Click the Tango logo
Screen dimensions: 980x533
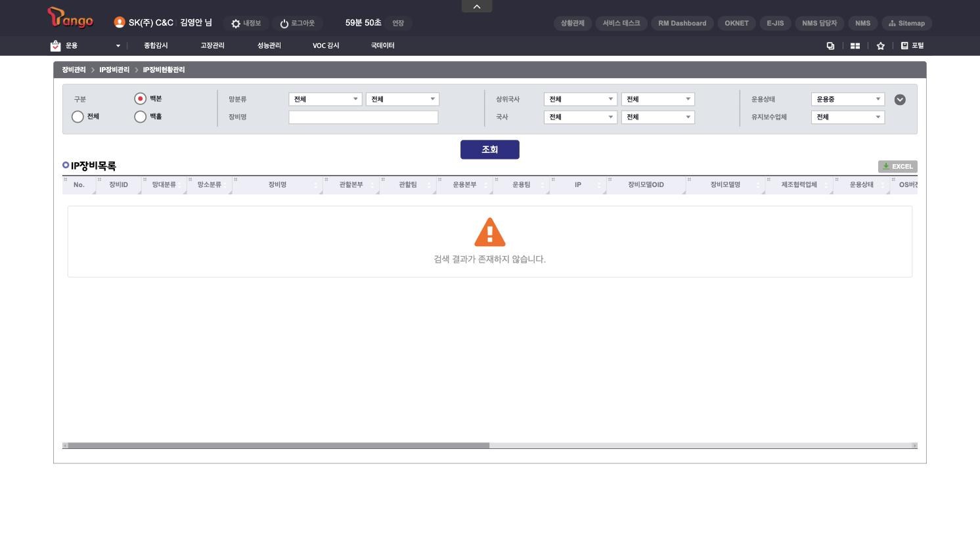(70, 18)
